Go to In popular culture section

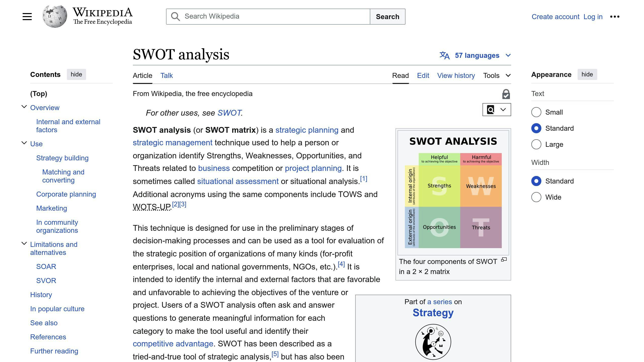tap(57, 309)
